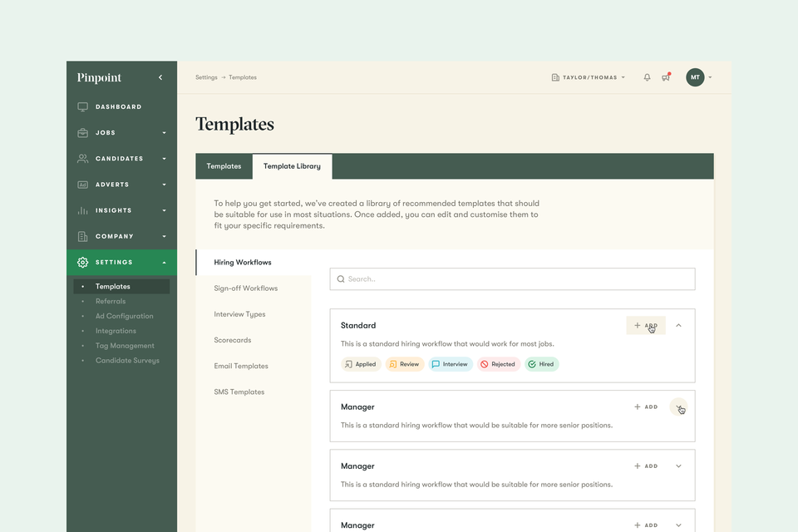This screenshot has height=532, width=798.
Task: Click the Dashboard monitor icon
Action: tap(82, 107)
